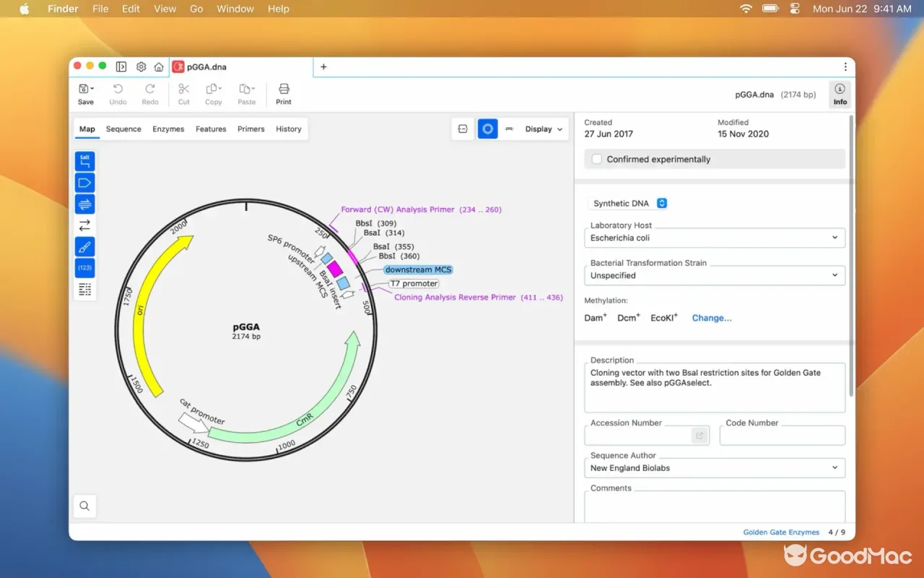Click the Redo toolbar icon

click(150, 89)
